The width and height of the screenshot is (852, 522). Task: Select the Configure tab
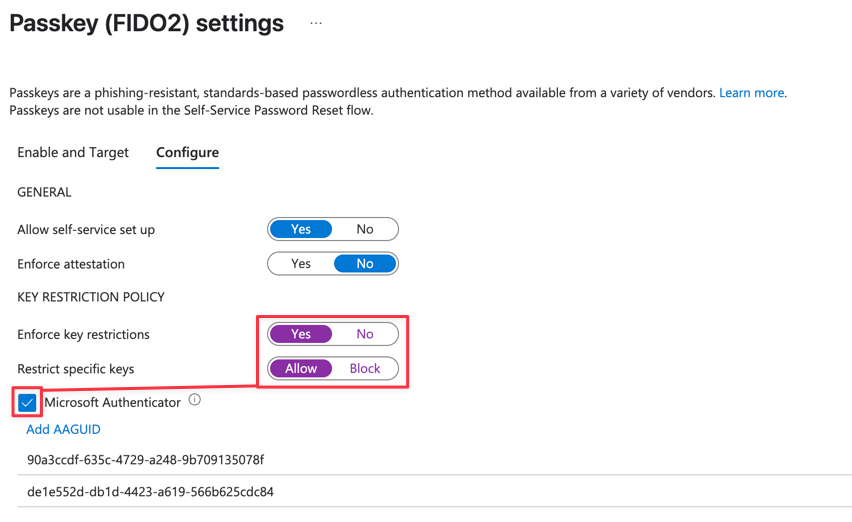point(187,153)
